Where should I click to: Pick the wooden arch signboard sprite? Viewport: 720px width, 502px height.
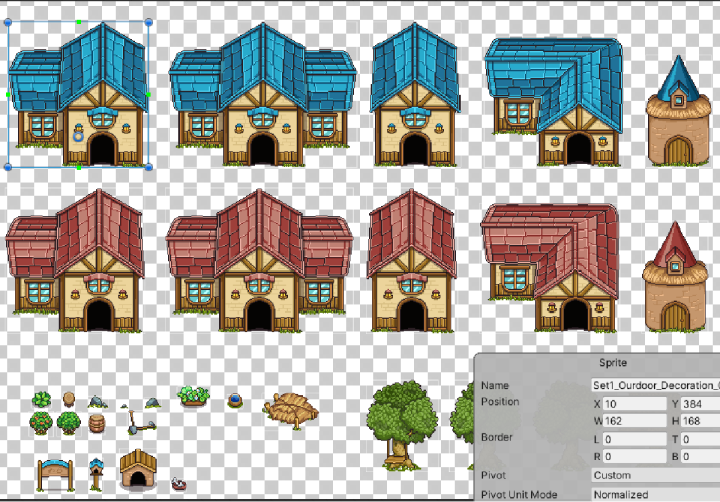click(x=55, y=470)
